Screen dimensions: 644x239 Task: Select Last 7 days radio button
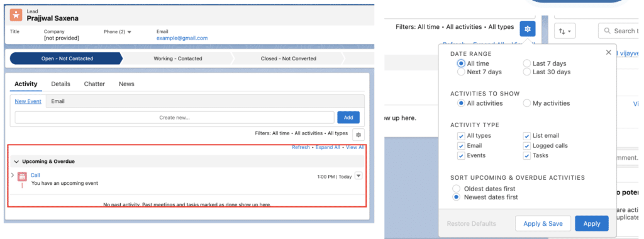[x=527, y=64]
